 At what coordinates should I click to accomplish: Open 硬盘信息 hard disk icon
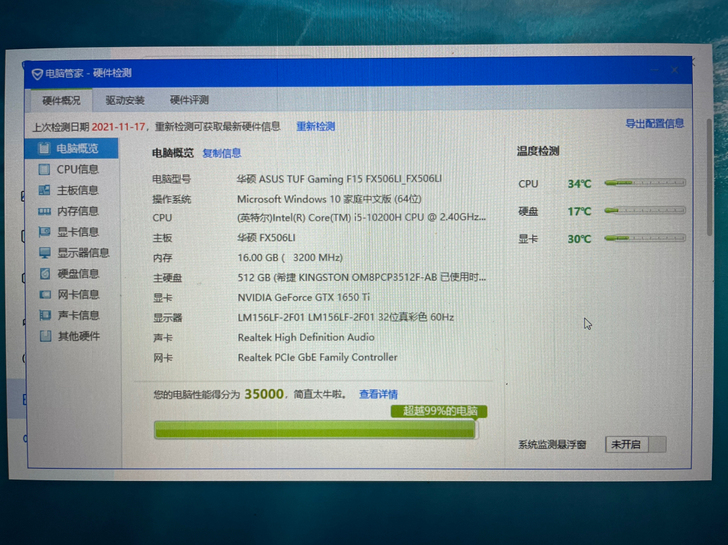45,273
